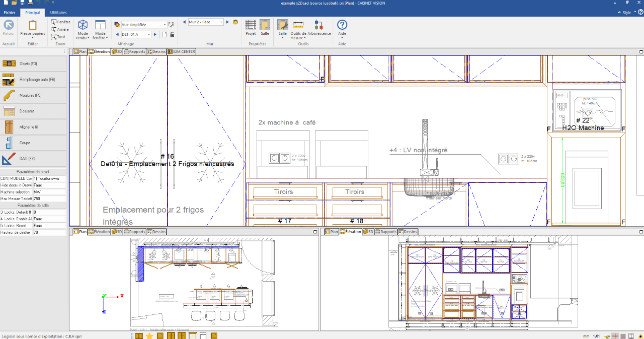Click the new blank page icon

coord(164,34)
